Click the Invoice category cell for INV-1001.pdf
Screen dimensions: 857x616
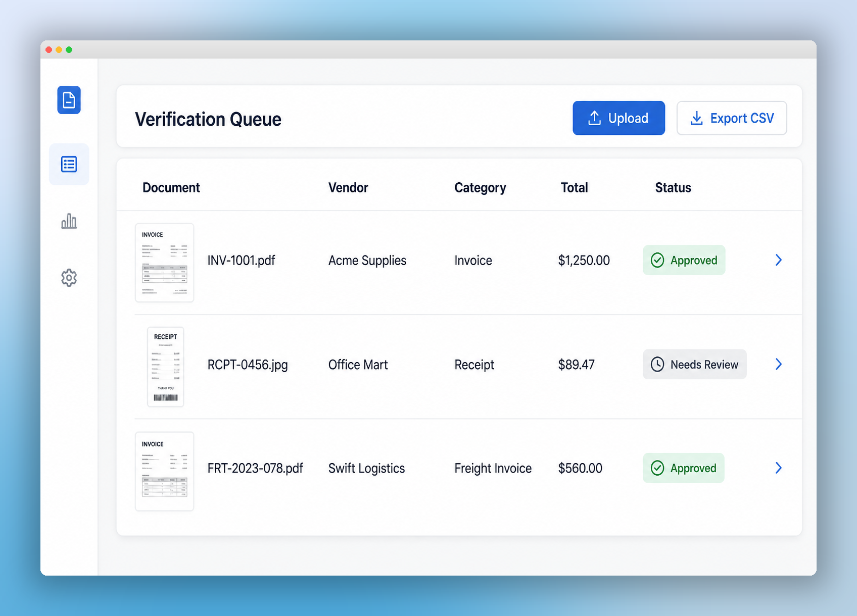473,261
